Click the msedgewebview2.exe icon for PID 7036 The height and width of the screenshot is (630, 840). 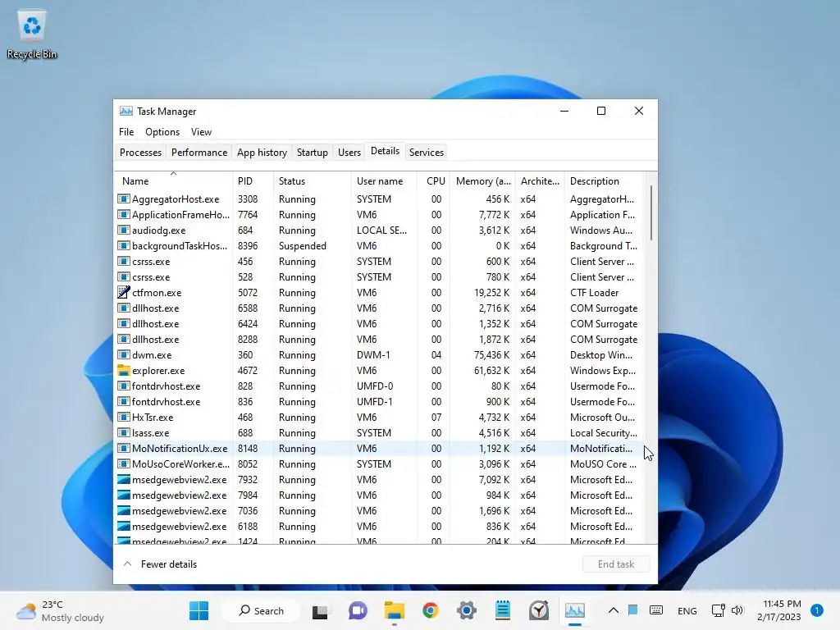point(124,510)
